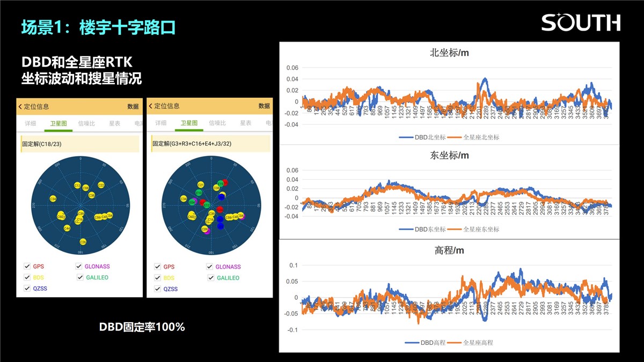Image resolution: width=644 pixels, height=362 pixels.
Task: Click satellite C21 in right sky plot
Action: pos(201,185)
